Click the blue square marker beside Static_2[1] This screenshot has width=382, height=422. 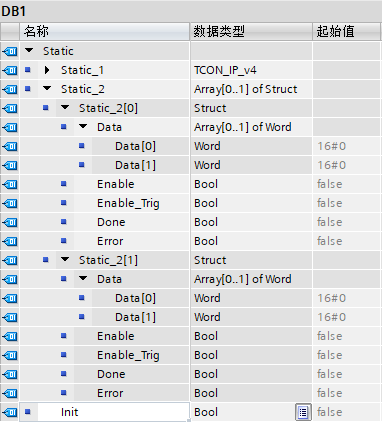point(46,260)
